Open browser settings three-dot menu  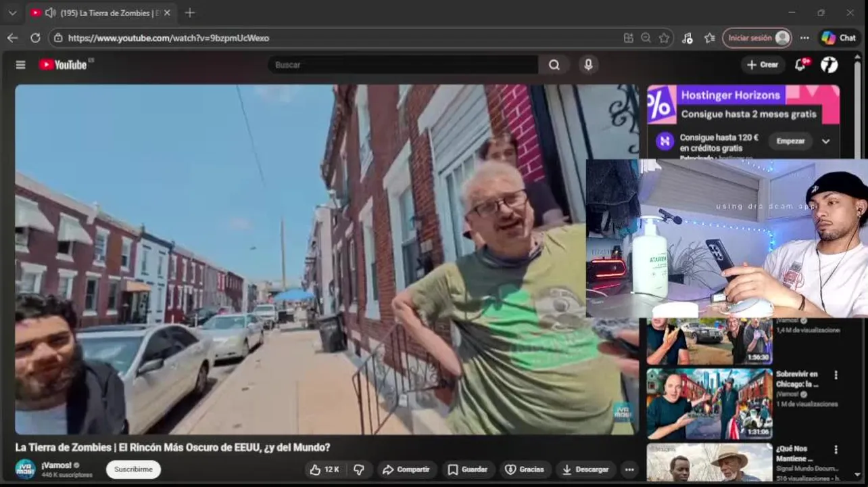click(x=804, y=38)
